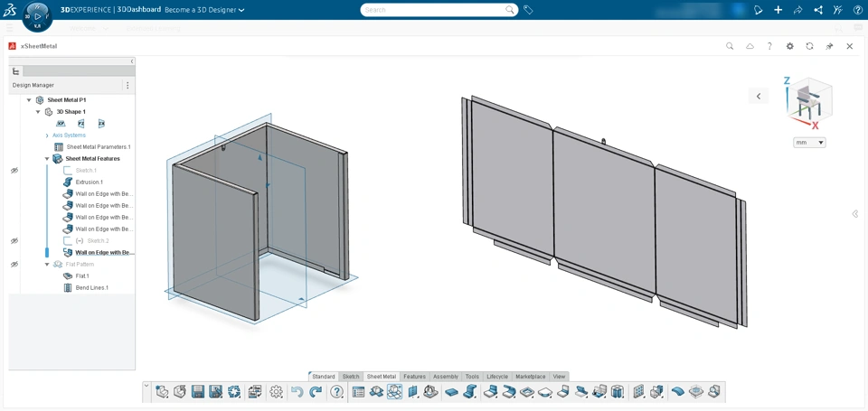868x411 pixels.
Task: Toggle visibility eye for Flat Pattern
Action: point(14,265)
